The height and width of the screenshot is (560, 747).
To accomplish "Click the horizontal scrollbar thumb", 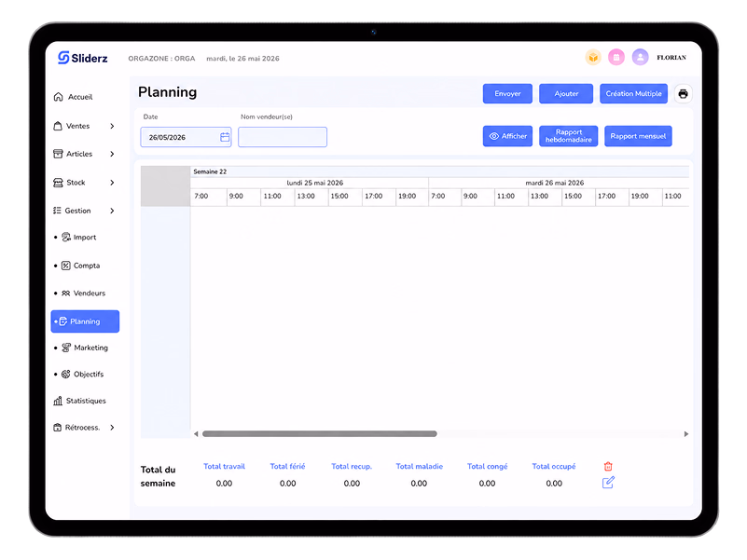I will [x=320, y=434].
